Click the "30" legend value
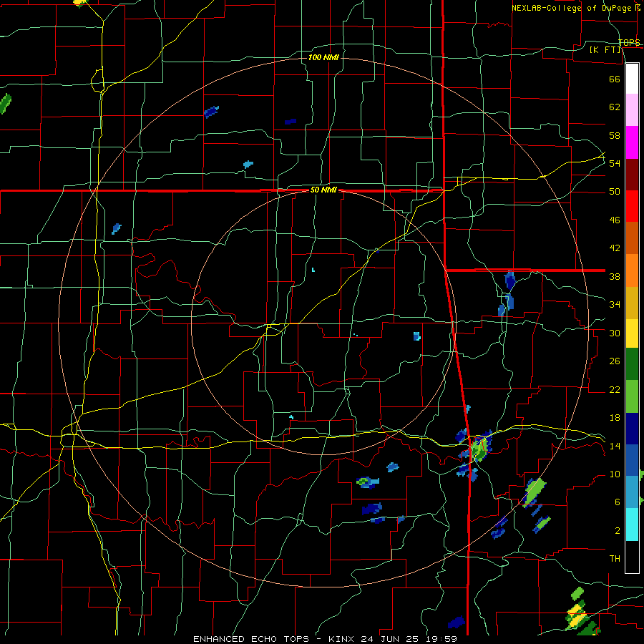This screenshot has width=644, height=644. tap(615, 333)
